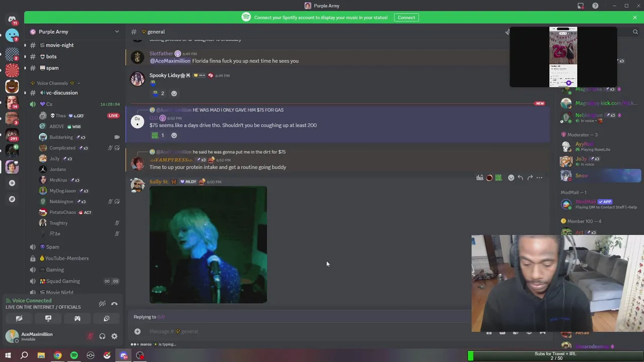Image resolution: width=644 pixels, height=362 pixels.
Task: Add reaction next to the 1-count reaction
Action: pos(174,135)
